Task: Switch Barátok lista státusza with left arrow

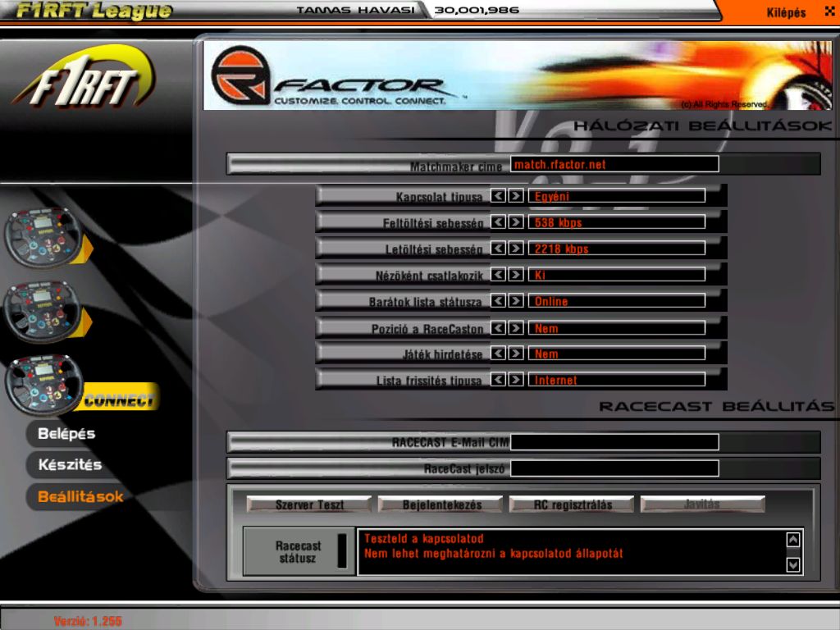Action: (498, 300)
